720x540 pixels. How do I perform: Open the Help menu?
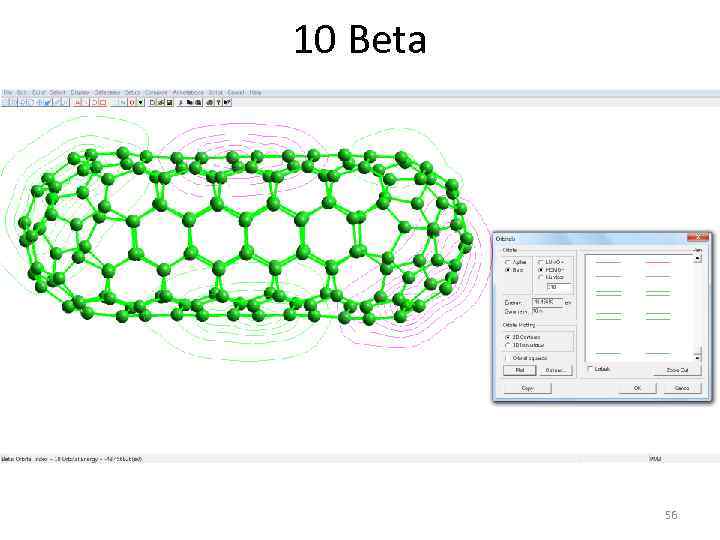tap(255, 93)
